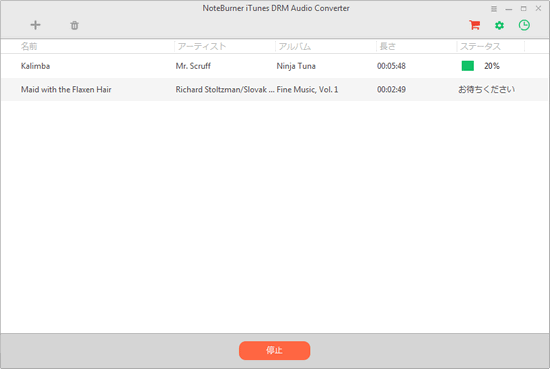Click the artist Mr. Scruff
The width and height of the screenshot is (550, 369).
[193, 66]
